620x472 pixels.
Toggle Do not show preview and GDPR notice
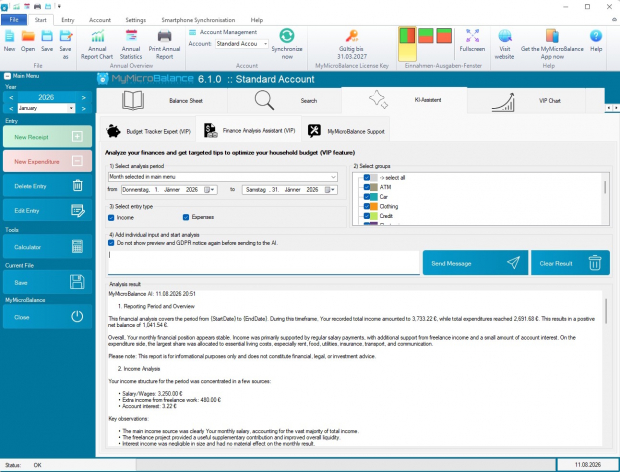coord(111,243)
